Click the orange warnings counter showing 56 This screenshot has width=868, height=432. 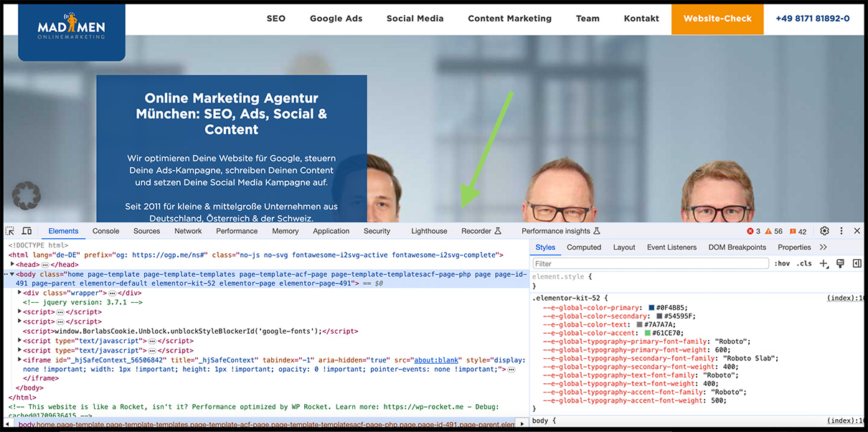coord(774,231)
